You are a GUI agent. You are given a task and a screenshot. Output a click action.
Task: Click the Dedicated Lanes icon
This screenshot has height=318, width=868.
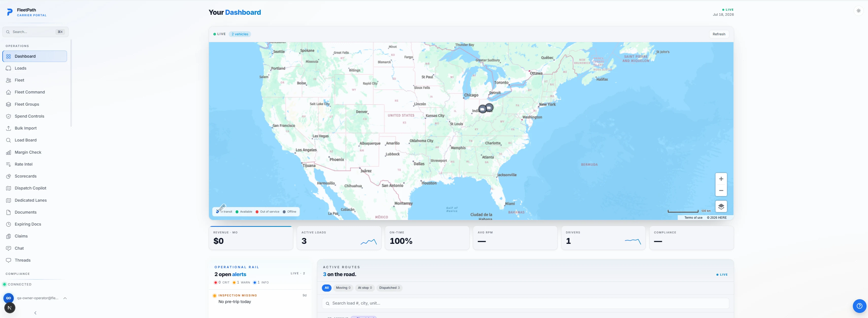8,200
